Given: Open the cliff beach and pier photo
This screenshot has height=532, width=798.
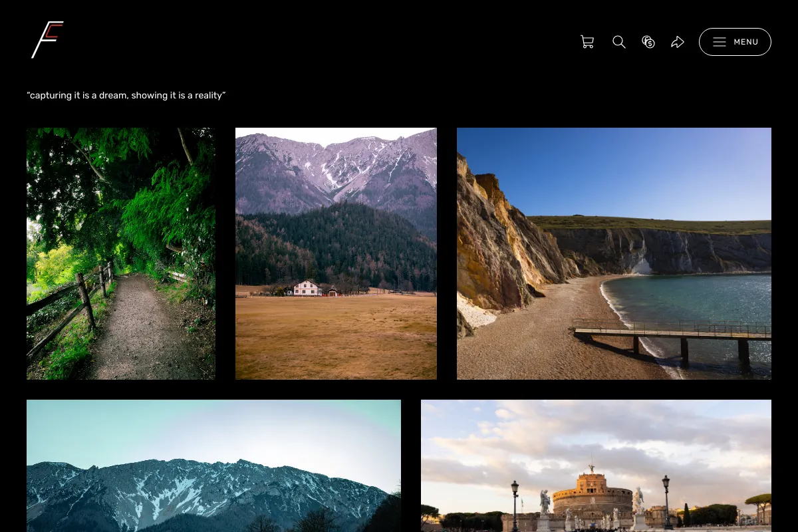Looking at the screenshot, I should point(614,253).
